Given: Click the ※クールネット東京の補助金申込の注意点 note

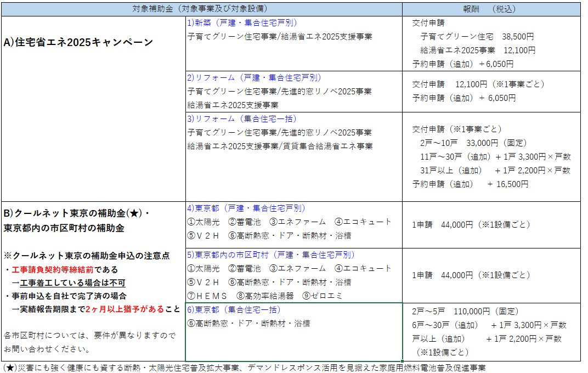Looking at the screenshot, I should [x=87, y=256].
